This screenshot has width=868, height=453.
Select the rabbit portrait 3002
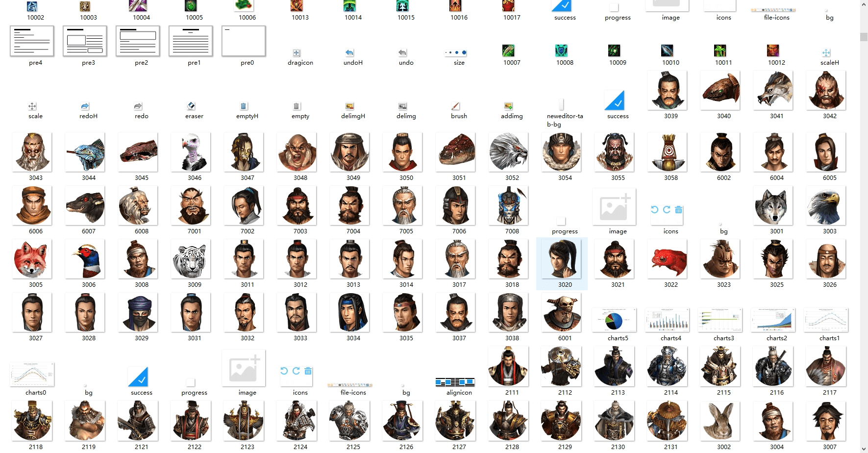(720, 421)
